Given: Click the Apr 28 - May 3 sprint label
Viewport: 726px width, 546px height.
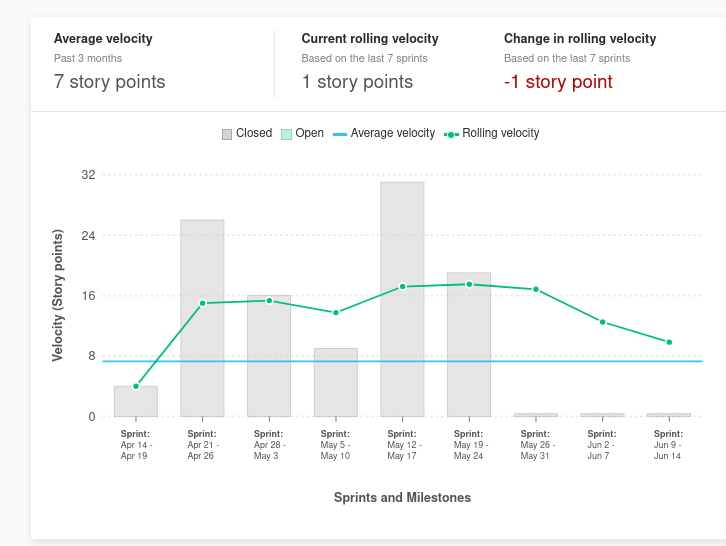Looking at the screenshot, I should coord(269,445).
